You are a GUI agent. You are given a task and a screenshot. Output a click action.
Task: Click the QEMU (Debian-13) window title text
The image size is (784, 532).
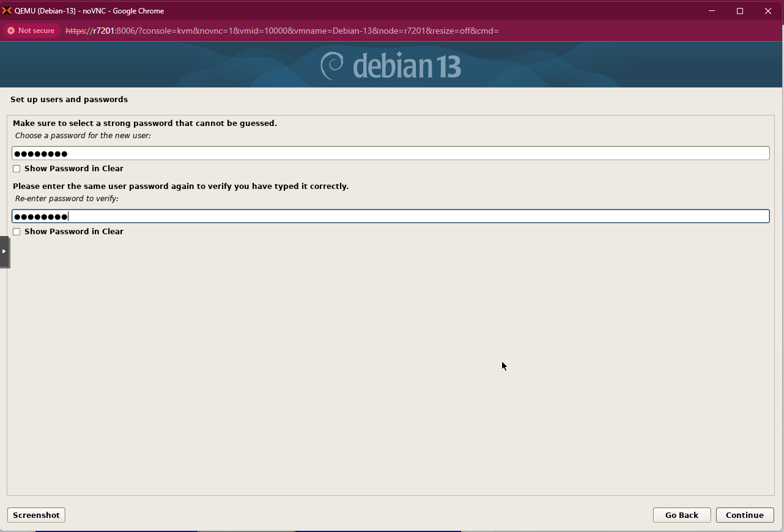tap(89, 10)
